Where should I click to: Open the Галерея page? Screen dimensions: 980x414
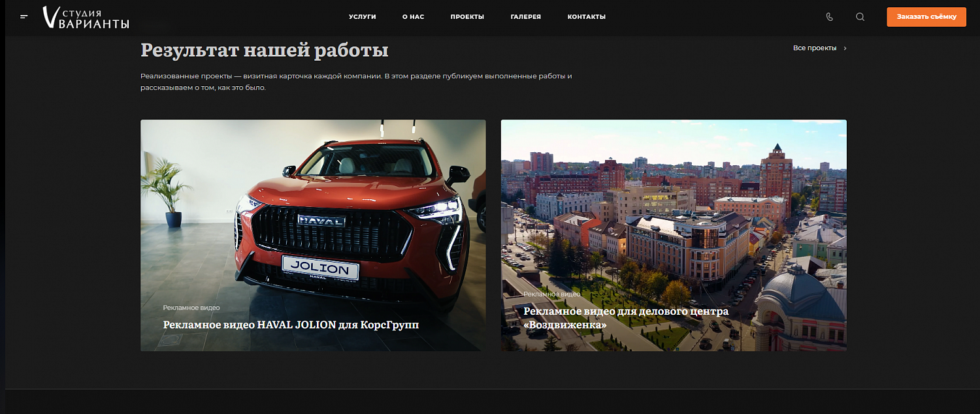(525, 17)
